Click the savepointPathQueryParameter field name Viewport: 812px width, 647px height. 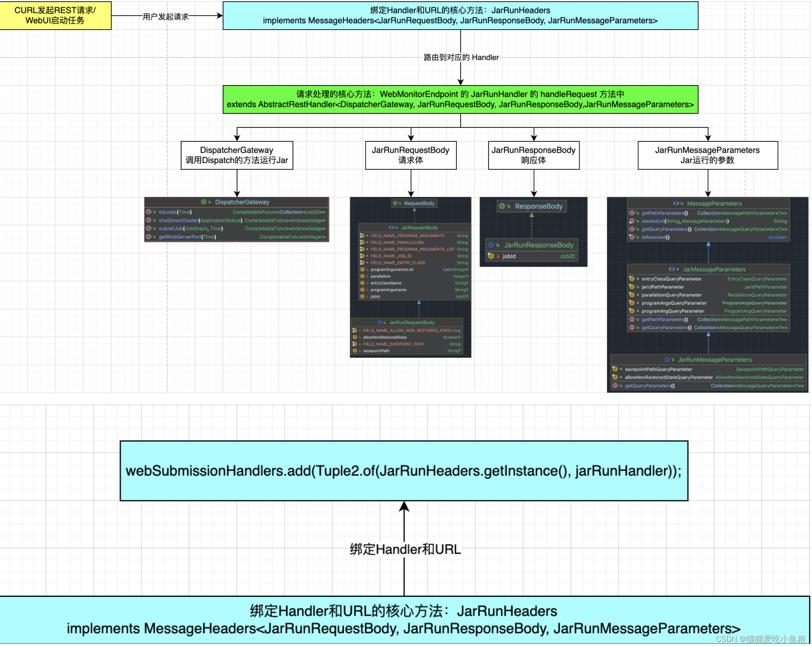(x=659, y=370)
